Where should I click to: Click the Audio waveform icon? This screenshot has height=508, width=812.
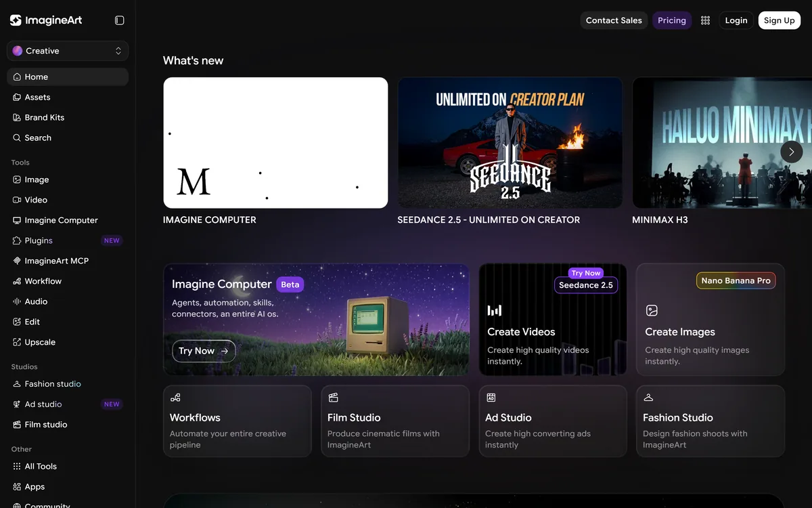pyautogui.click(x=18, y=301)
